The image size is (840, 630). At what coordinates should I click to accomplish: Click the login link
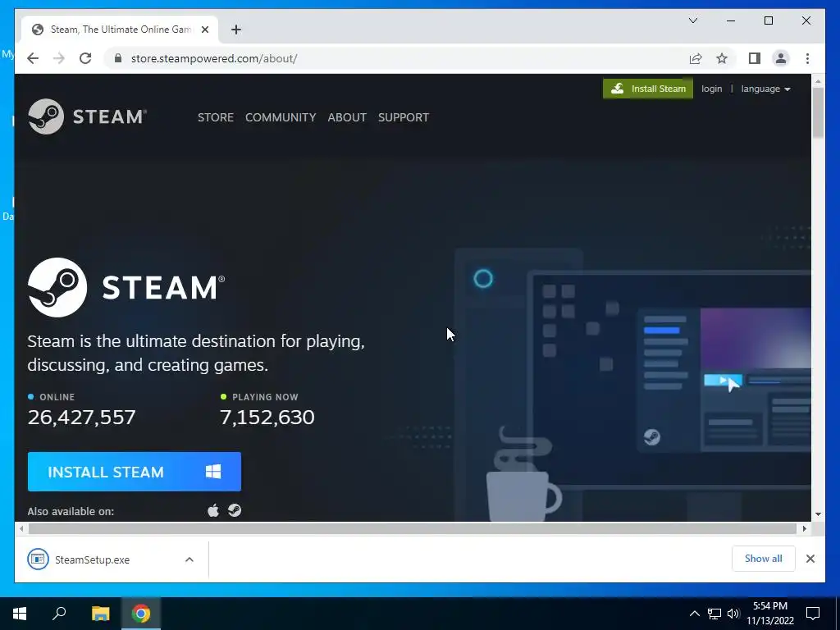click(x=711, y=89)
